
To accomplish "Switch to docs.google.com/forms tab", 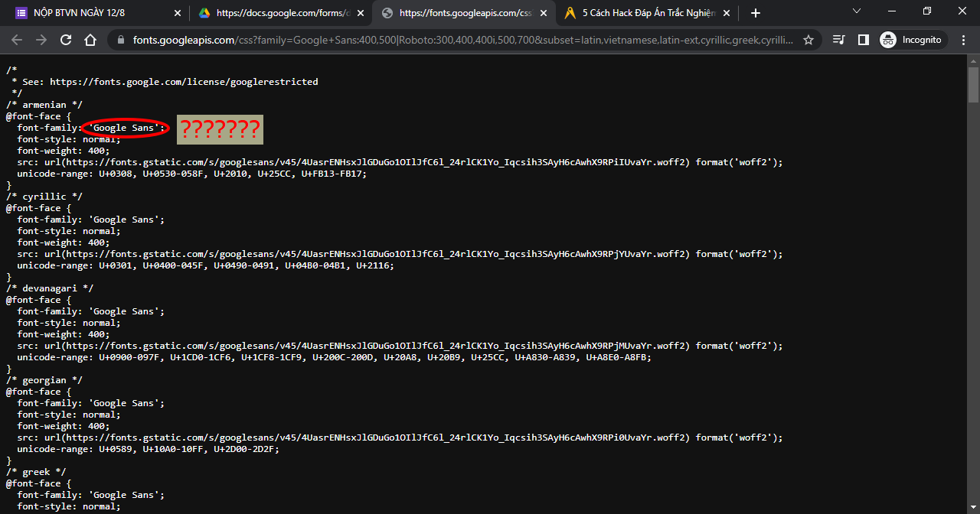I will coord(281,13).
